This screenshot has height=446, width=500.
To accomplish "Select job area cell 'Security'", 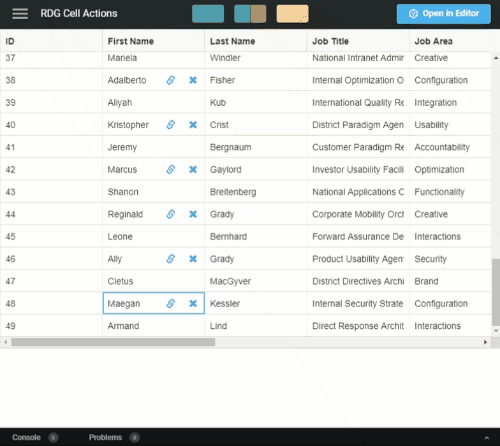I will point(450,259).
